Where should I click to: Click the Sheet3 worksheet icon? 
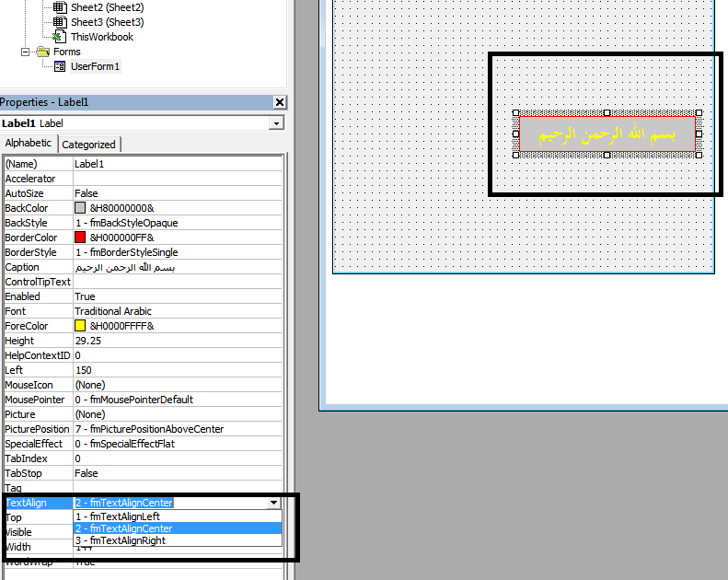click(59, 21)
